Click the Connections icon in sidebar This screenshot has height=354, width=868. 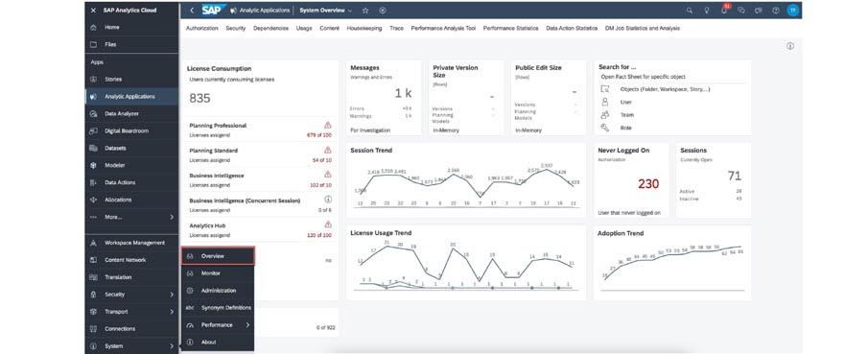point(93,328)
